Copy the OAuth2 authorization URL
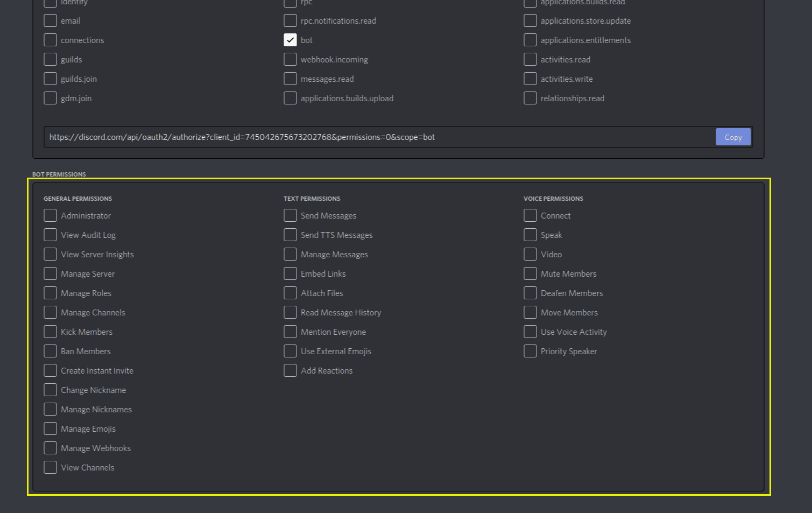Viewport: 812px width, 513px height. [732, 137]
